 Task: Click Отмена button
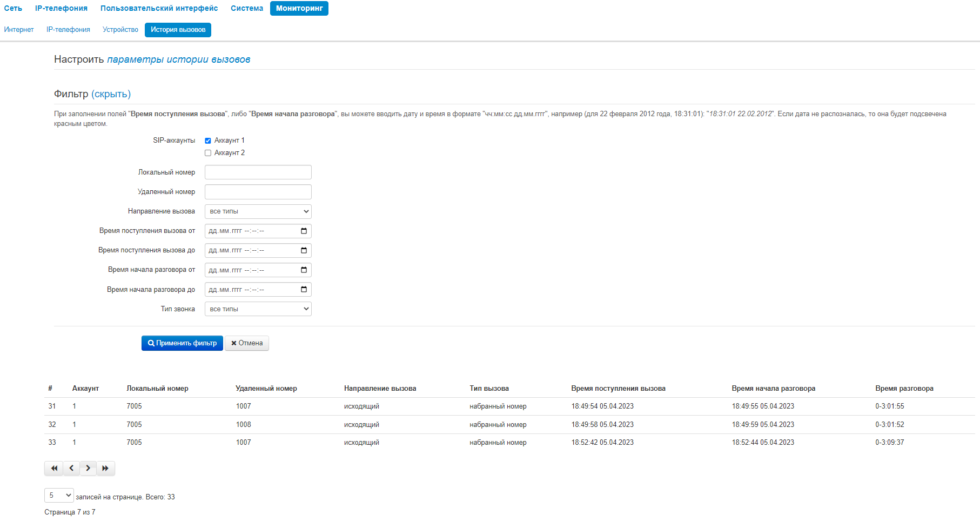coord(247,343)
